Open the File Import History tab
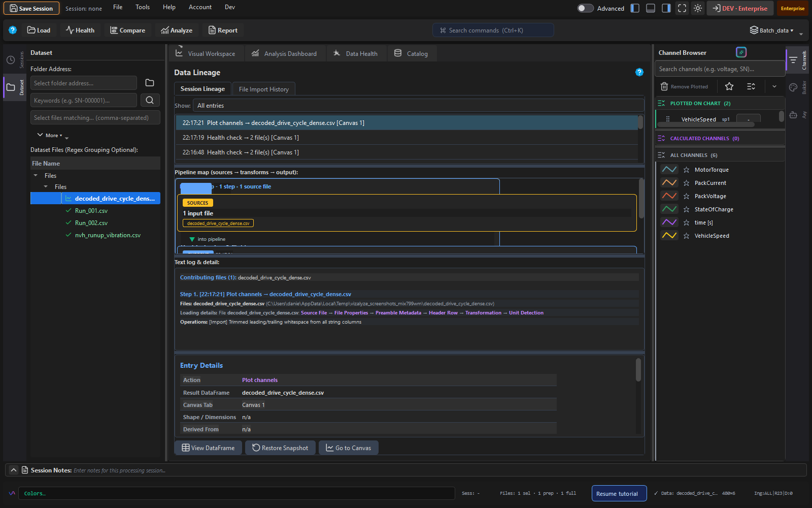Screen dimensions: 812x508 tap(264, 89)
